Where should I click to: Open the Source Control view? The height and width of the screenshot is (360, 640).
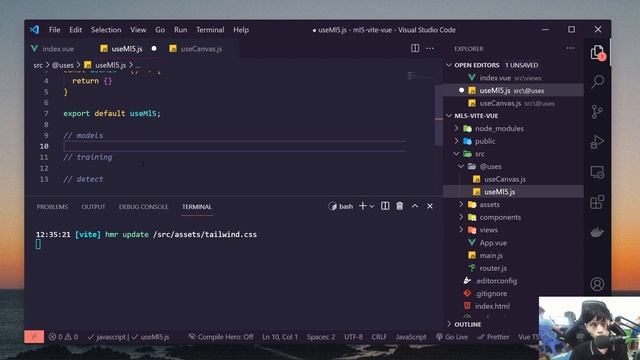click(597, 111)
